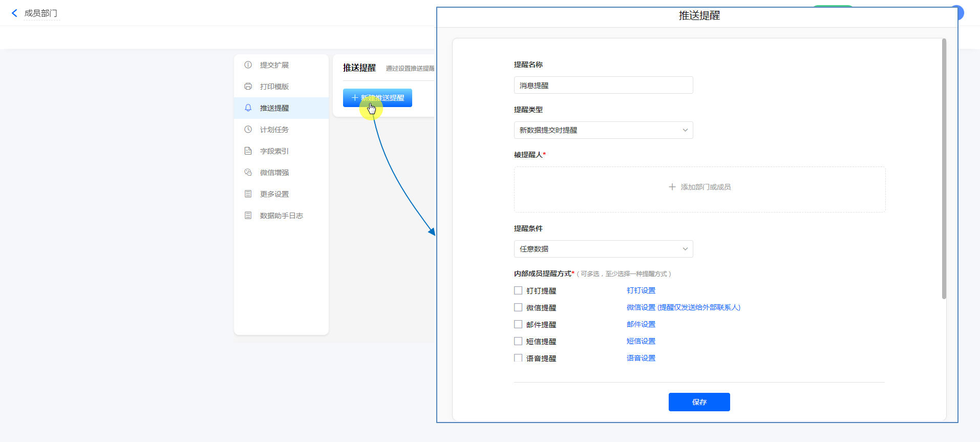This screenshot has width=980, height=442.
Task: Click the dialog's vertical scrollbar
Action: pos(944,169)
